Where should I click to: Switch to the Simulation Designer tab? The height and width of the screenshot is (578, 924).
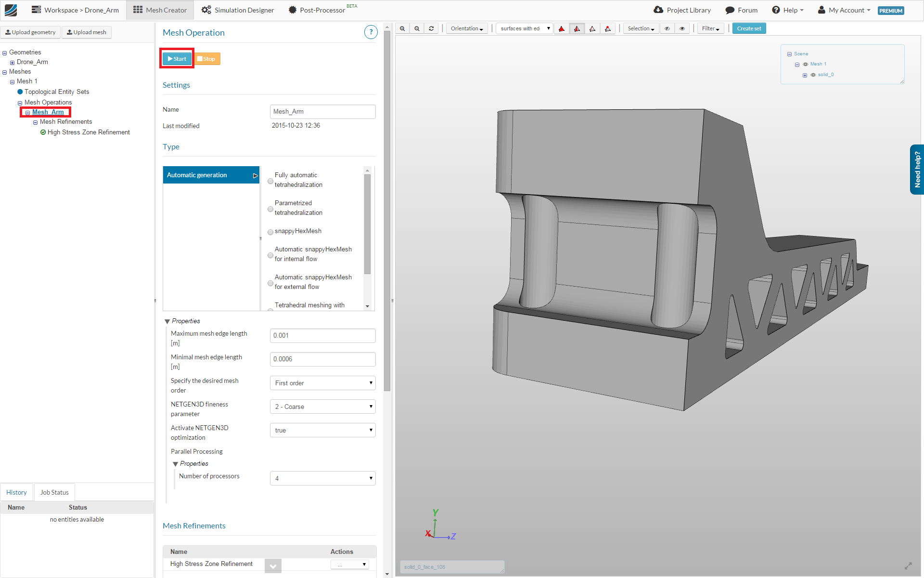pyautogui.click(x=237, y=10)
